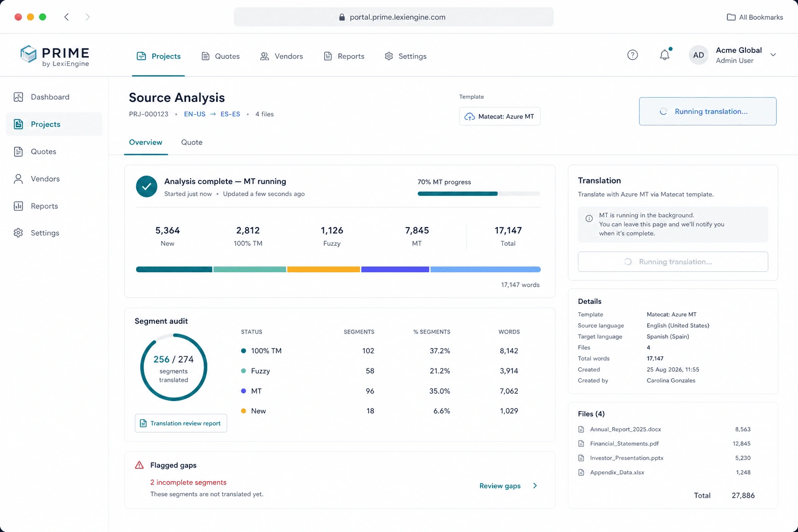Image resolution: width=798 pixels, height=532 pixels.
Task: Click the EN-US source language link
Action: (195, 114)
